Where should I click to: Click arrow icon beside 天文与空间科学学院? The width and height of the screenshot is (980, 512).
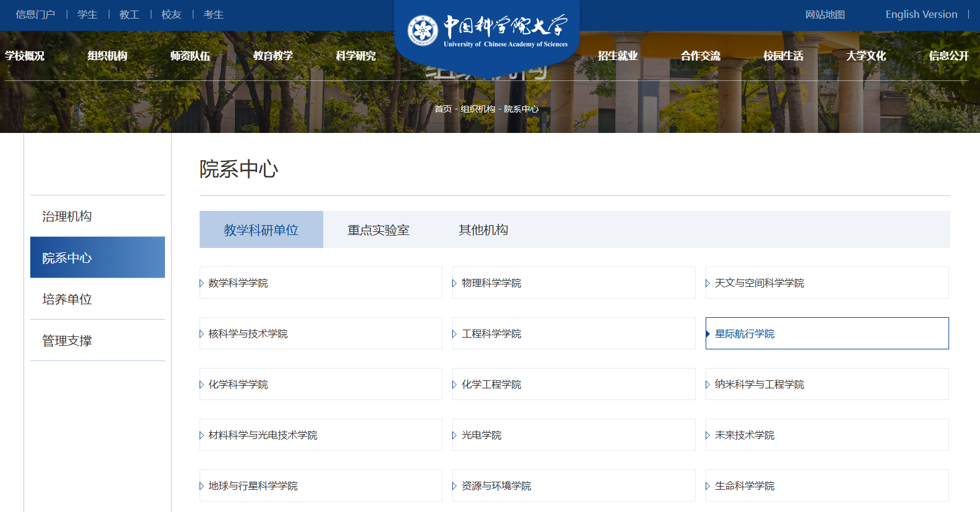point(708,283)
